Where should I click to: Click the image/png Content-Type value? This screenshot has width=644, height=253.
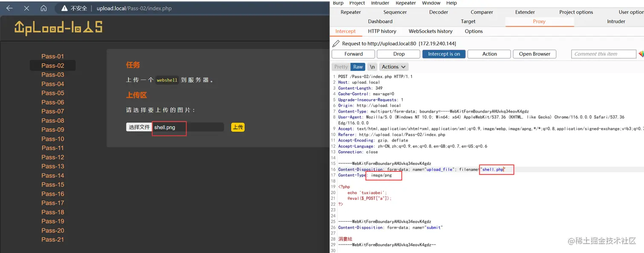pos(381,175)
